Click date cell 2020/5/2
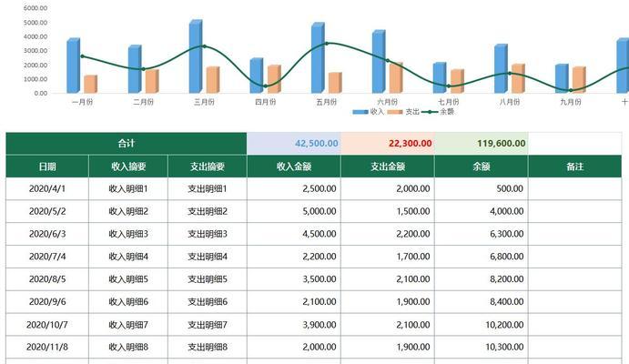Image resolution: width=629 pixels, height=364 pixels. [x=47, y=211]
